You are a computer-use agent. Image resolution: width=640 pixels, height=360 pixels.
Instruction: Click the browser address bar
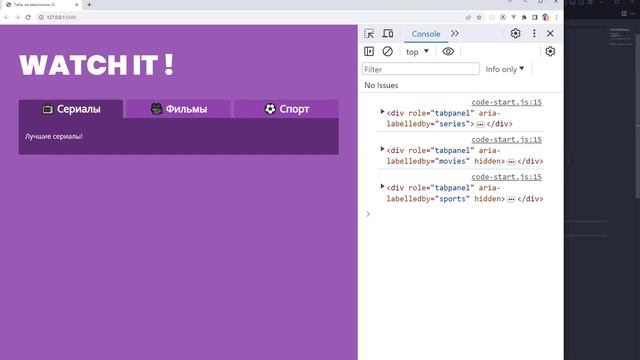(261, 17)
